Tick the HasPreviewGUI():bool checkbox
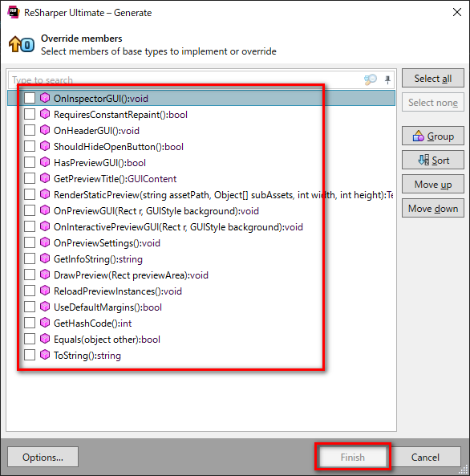Screen dimensions: 470x476 click(30, 162)
